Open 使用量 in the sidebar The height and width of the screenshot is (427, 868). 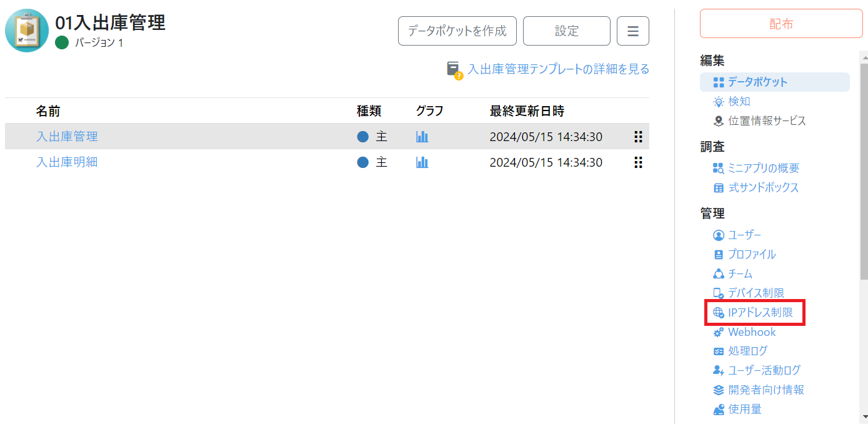pyautogui.click(x=745, y=409)
